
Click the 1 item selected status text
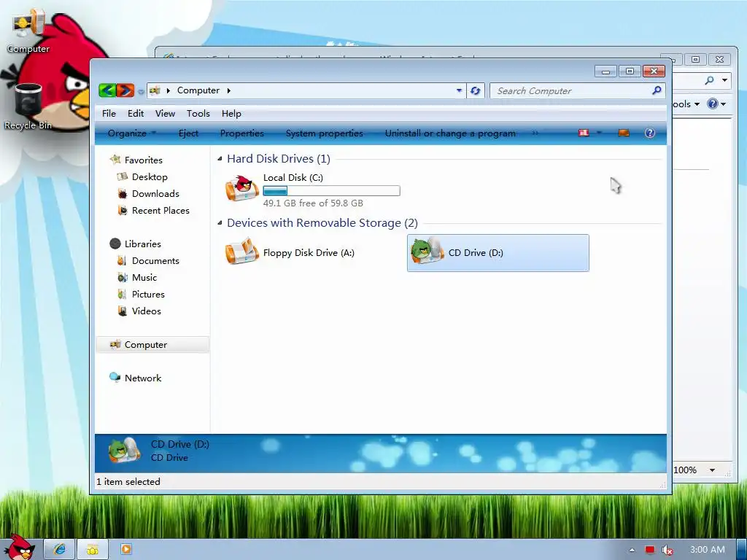click(x=128, y=482)
